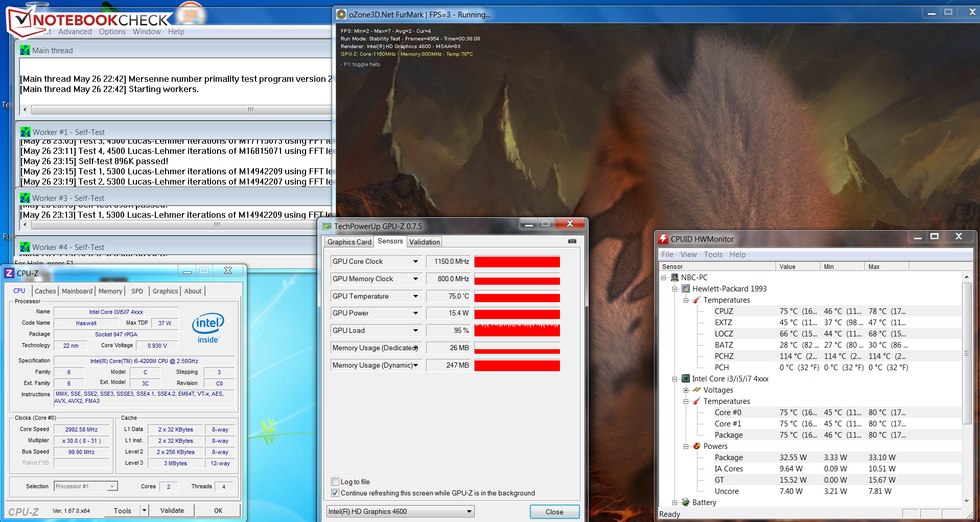Screen dimensions: 980x522
Task: Click the Worker #3 Self-Test window icon
Action: 25,198
